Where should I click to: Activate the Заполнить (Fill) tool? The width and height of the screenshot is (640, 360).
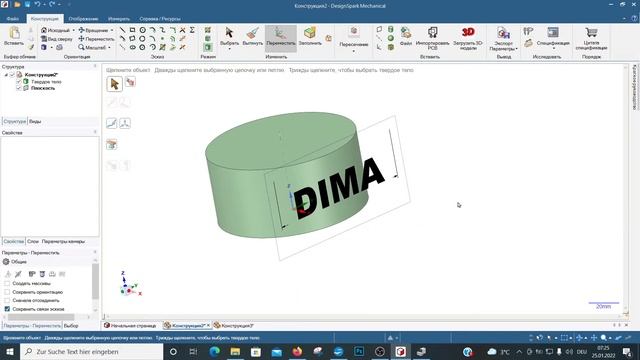coord(310,36)
